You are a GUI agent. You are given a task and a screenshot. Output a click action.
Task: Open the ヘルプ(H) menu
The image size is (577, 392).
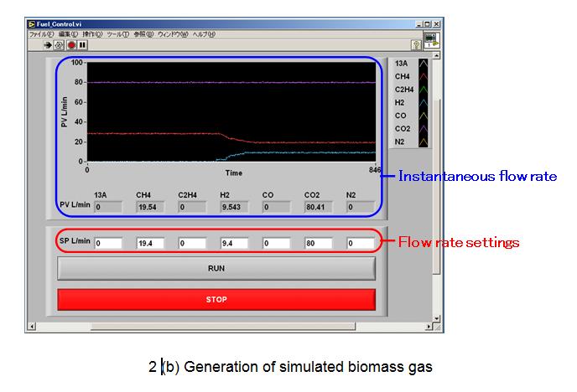tap(204, 34)
